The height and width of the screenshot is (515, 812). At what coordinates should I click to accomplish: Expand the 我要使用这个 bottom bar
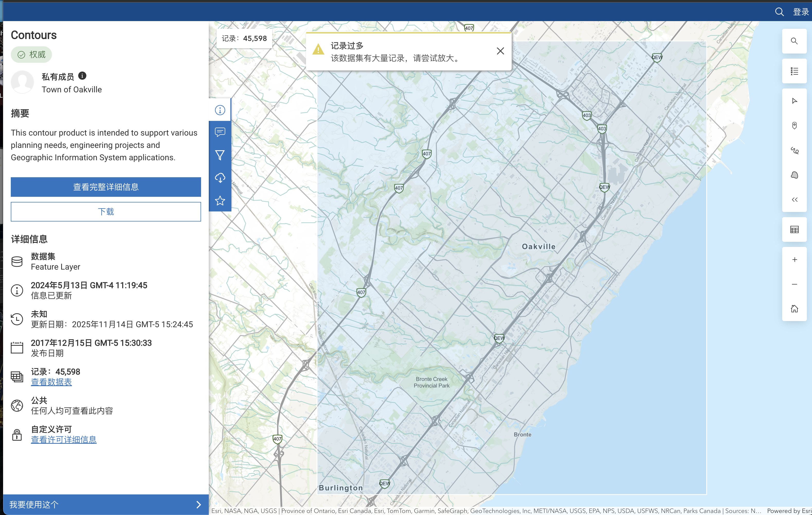tap(105, 504)
